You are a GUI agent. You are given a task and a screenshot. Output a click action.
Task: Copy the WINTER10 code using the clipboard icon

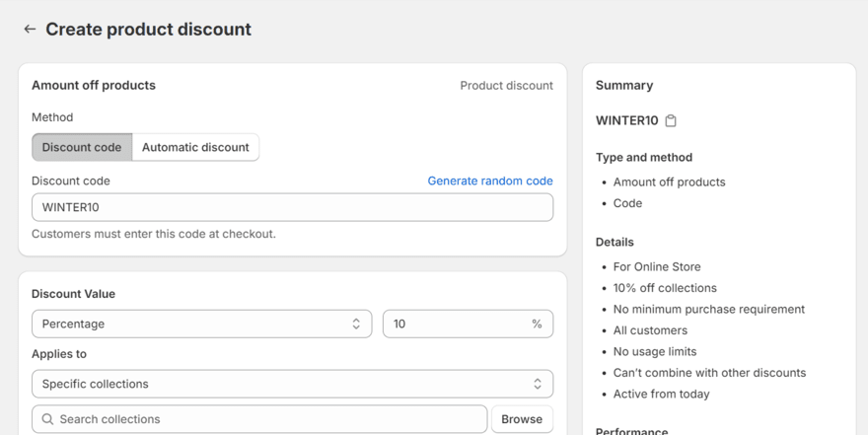(x=671, y=120)
